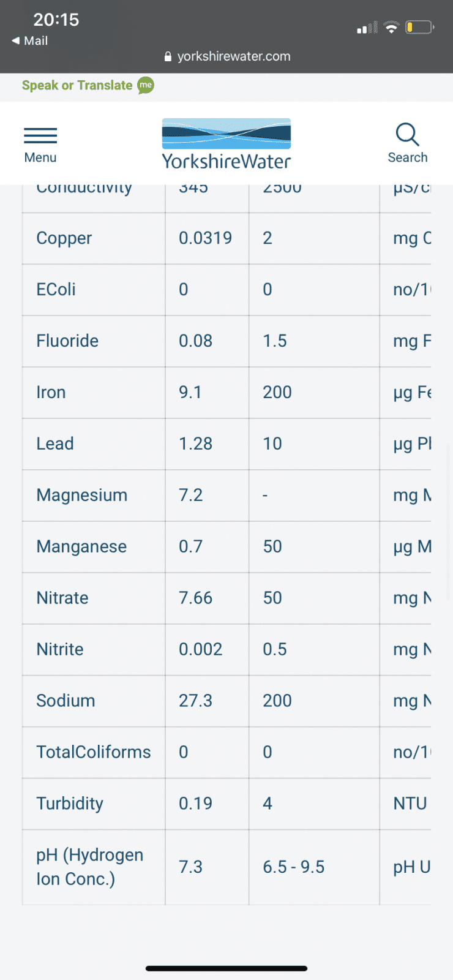
Task: Tap the Lead value 1.28 cell
Action: tap(207, 444)
